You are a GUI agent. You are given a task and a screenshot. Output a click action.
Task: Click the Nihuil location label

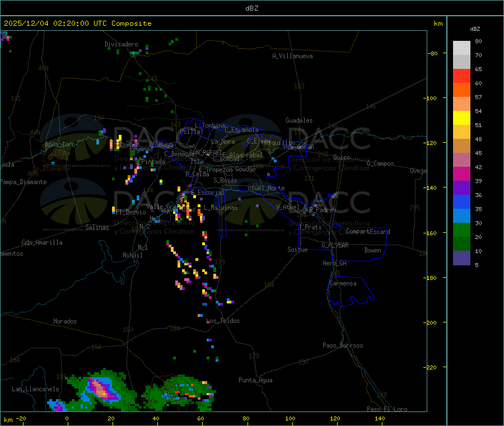tap(133, 255)
